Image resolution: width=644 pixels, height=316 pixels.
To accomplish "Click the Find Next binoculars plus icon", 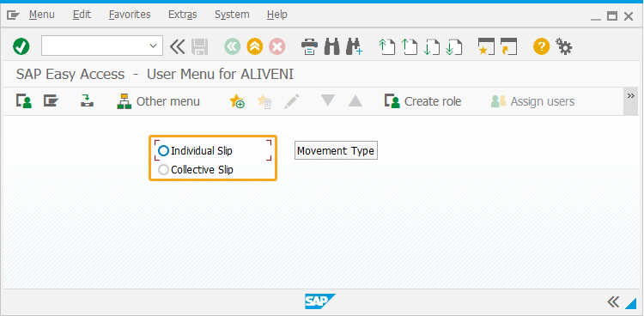I will tap(354, 46).
